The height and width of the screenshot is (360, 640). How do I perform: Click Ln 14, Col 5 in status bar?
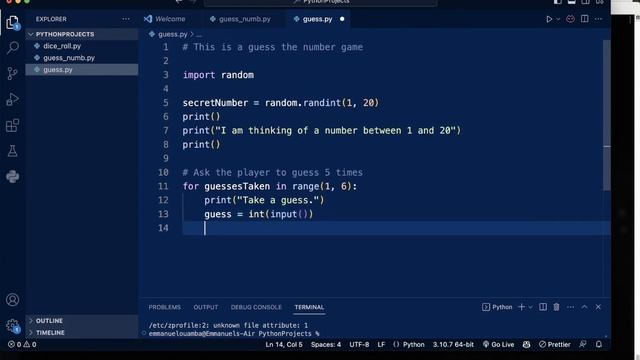point(284,344)
